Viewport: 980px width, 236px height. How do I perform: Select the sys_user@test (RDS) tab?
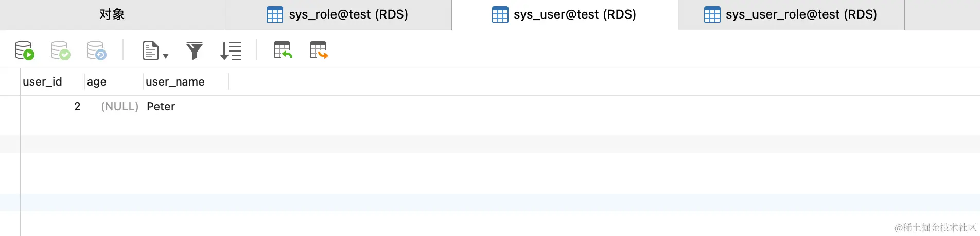point(564,14)
